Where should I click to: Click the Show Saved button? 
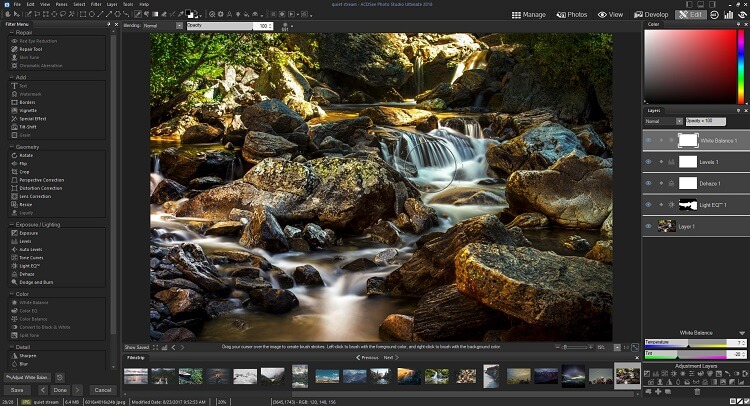pos(137,347)
